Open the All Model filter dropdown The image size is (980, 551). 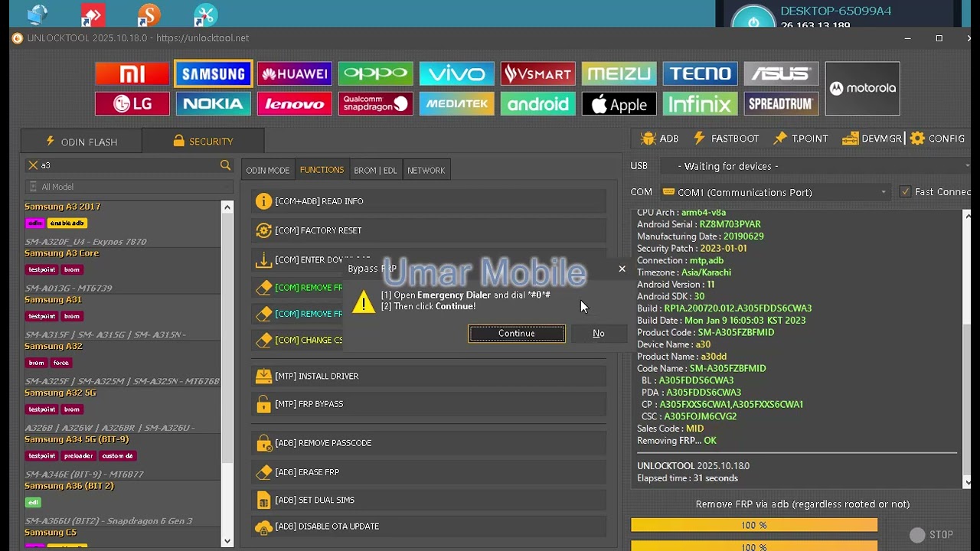(x=129, y=187)
